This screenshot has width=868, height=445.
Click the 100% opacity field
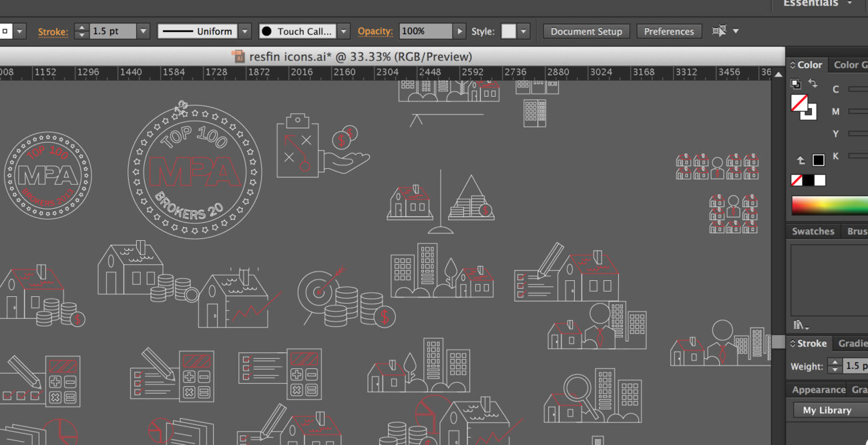click(426, 31)
